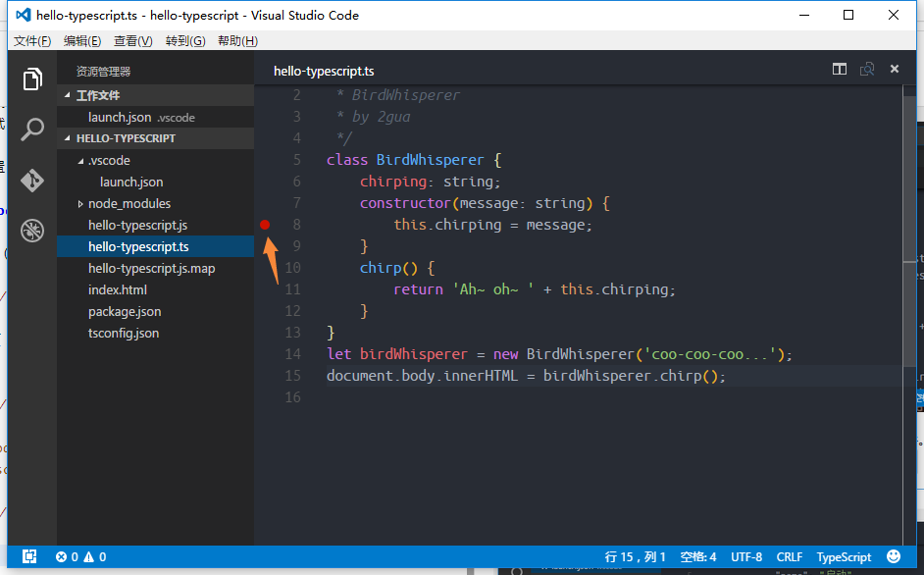Click the smiley feedback icon in status bar
Screen dimensions: 924x575
pyautogui.click(x=893, y=556)
